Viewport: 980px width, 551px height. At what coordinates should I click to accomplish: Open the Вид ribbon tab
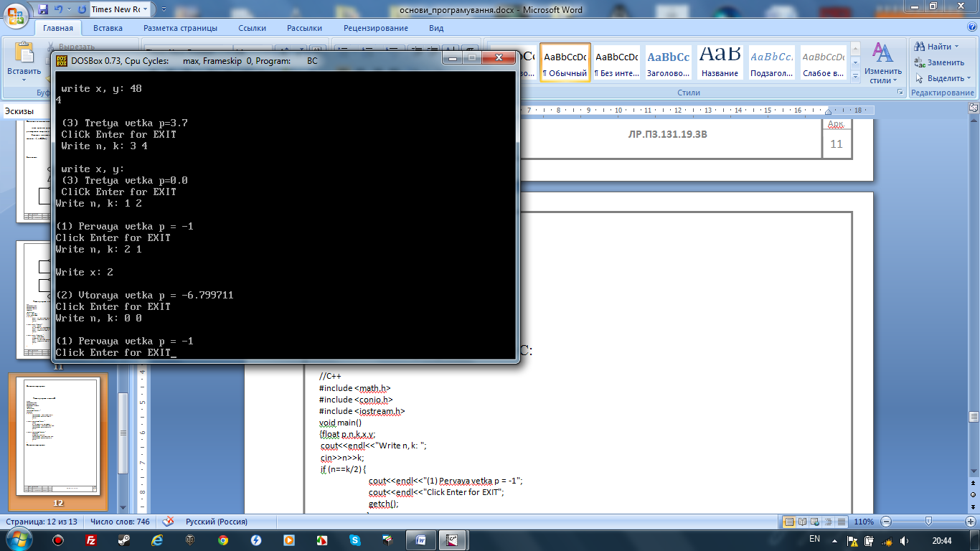pos(436,28)
